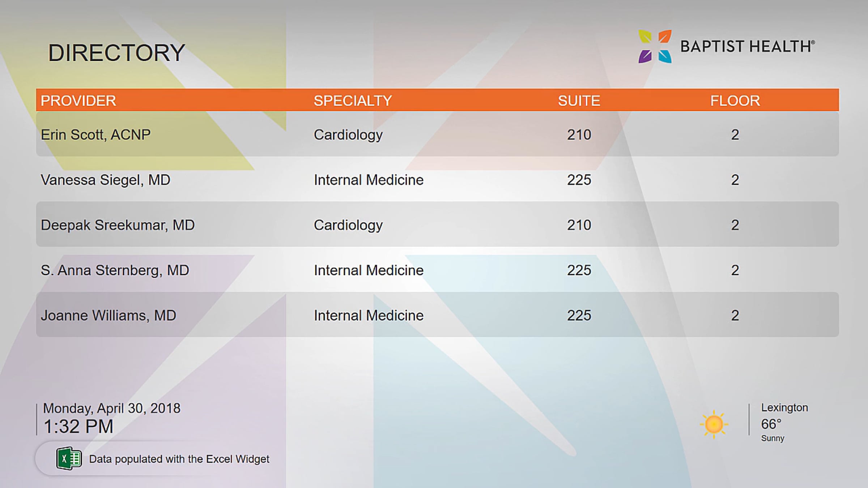The height and width of the screenshot is (488, 868).
Task: Click the 66° temperature reading
Action: click(x=771, y=424)
